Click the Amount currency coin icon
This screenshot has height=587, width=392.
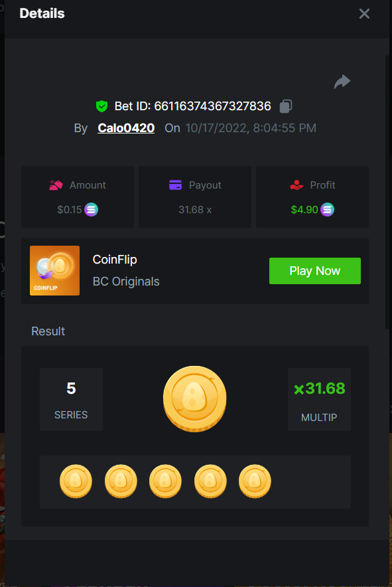(x=92, y=210)
